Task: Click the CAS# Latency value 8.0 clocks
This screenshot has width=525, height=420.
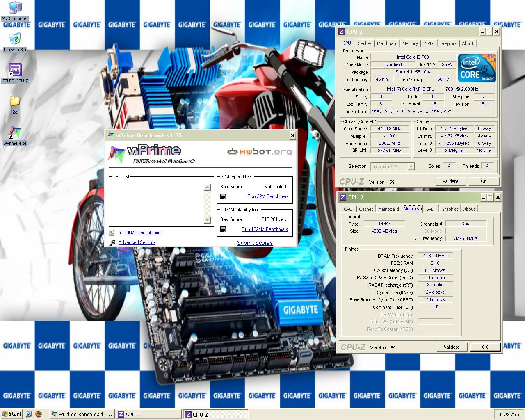Action: pos(435,270)
